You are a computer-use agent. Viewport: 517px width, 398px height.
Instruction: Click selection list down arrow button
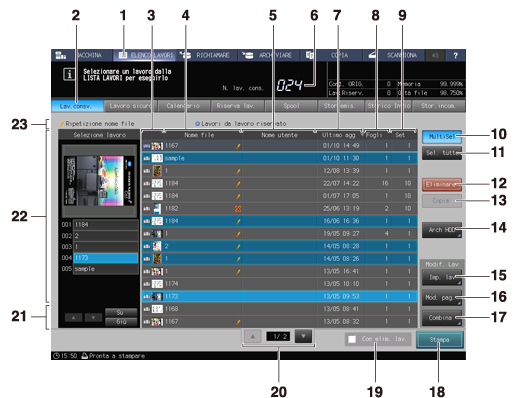tap(93, 318)
